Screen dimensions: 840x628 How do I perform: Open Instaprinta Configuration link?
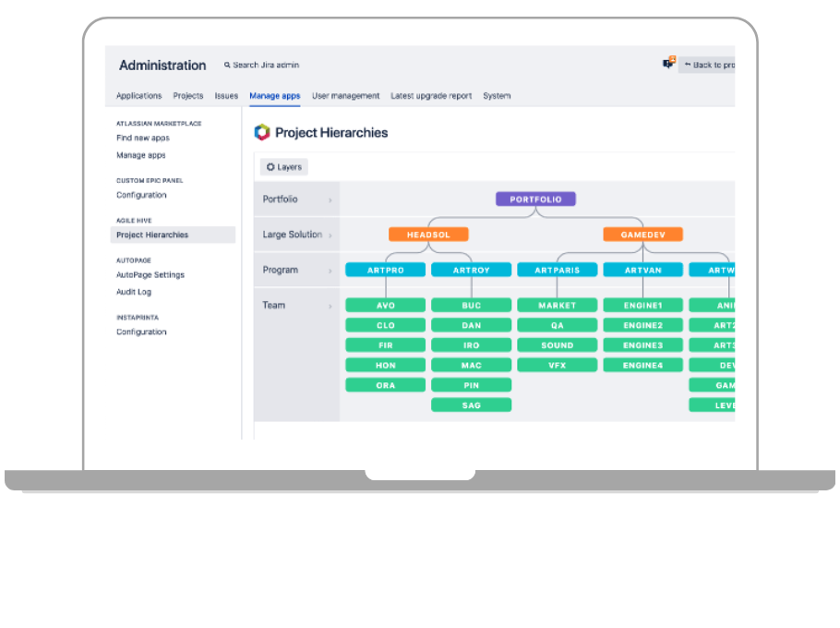[x=141, y=332]
